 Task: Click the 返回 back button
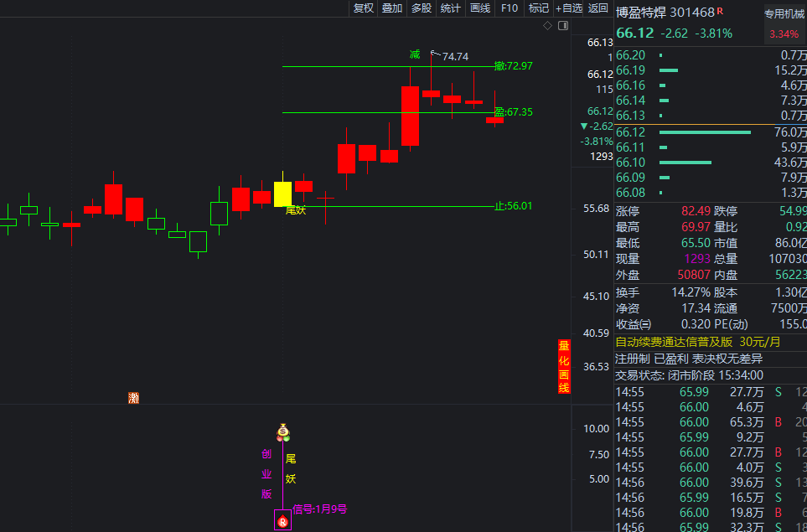click(597, 8)
